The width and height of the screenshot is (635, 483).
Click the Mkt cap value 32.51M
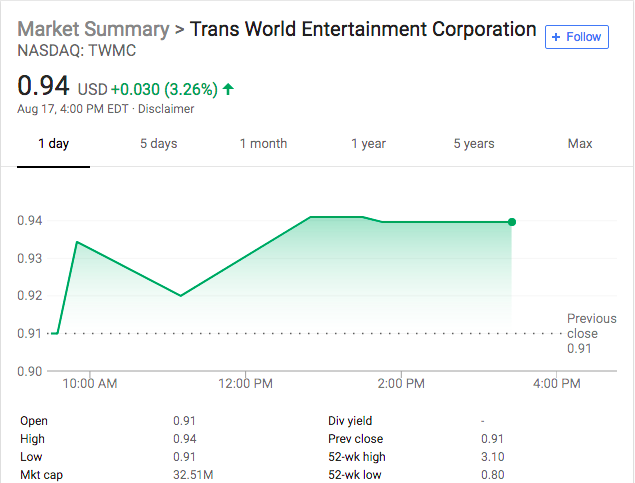tap(193, 474)
